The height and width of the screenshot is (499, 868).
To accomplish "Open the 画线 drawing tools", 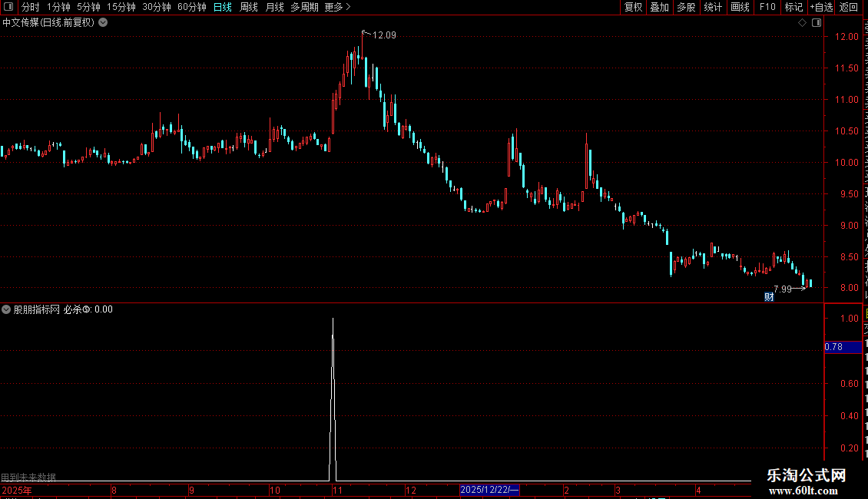I will (x=740, y=7).
